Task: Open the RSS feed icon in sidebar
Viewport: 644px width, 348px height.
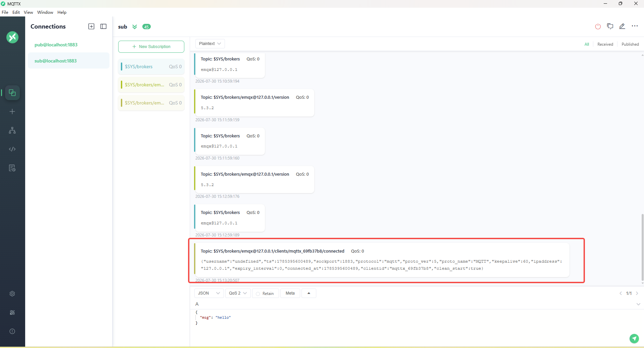Action: click(12, 312)
